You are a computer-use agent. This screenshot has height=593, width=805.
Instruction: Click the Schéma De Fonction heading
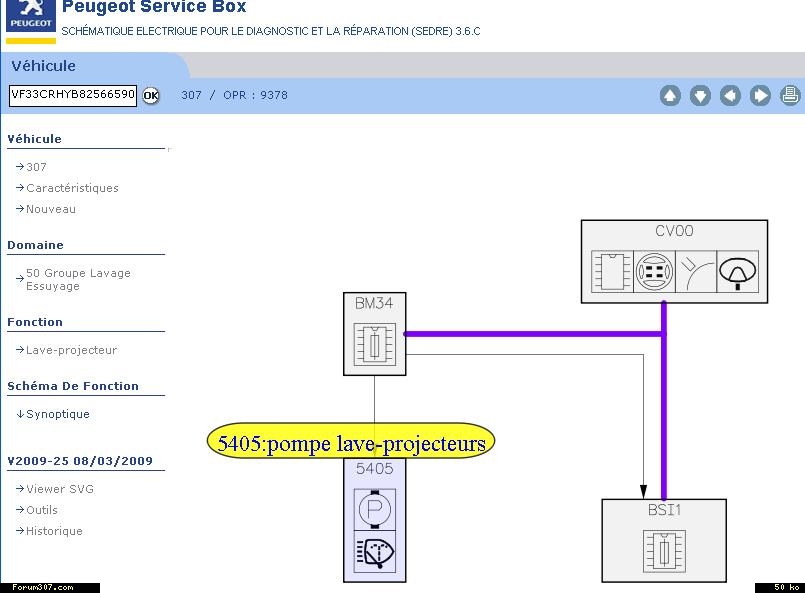[73, 386]
